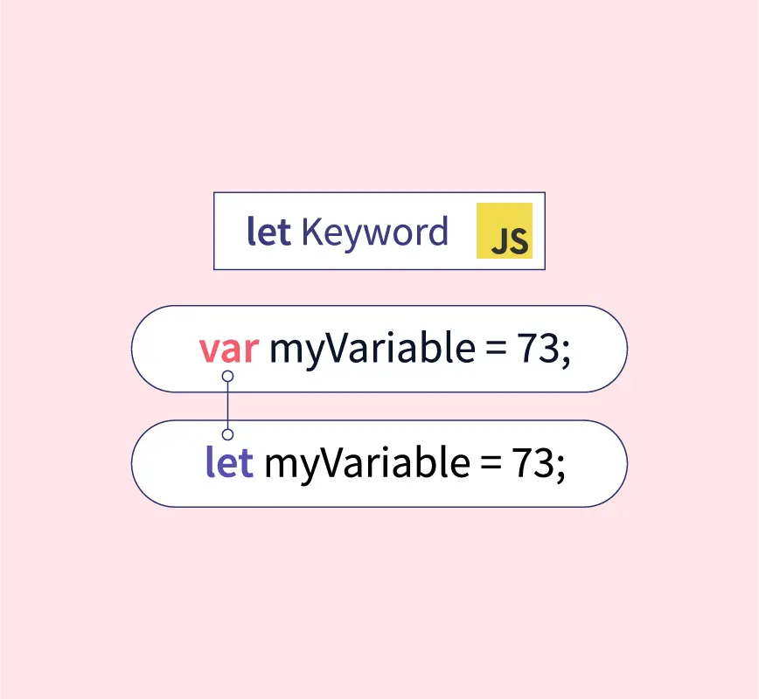Click the small circle beneath the var keyword
This screenshot has width=759, height=700.
click(227, 377)
